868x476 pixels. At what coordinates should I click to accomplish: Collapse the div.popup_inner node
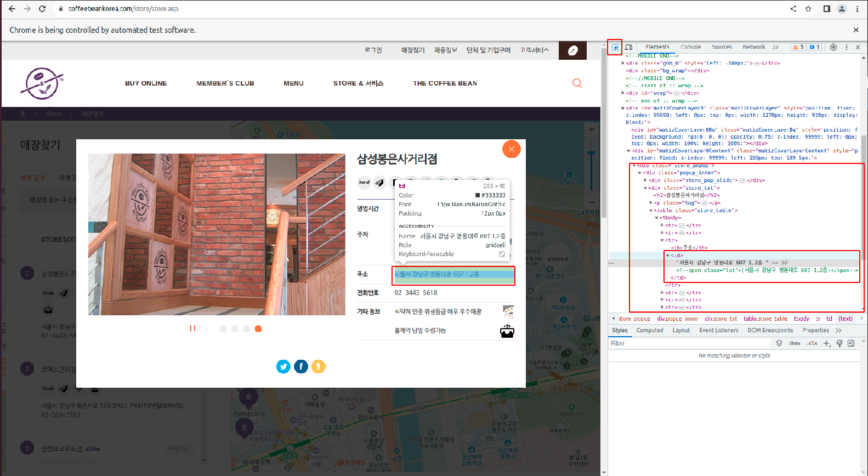(640, 173)
